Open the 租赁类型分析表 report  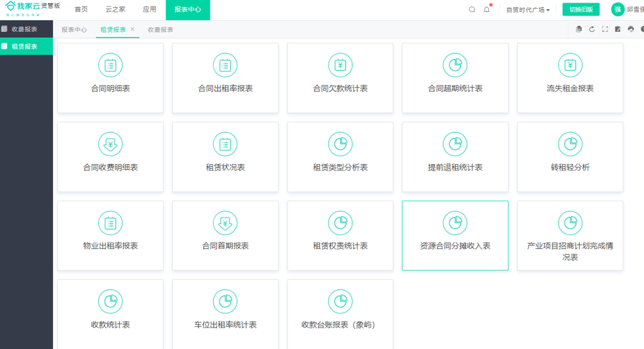point(340,157)
